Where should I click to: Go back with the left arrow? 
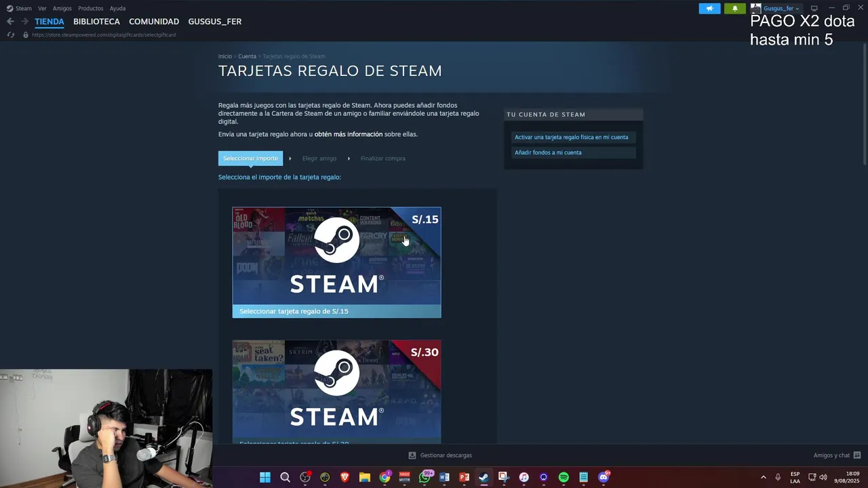pos(10,22)
